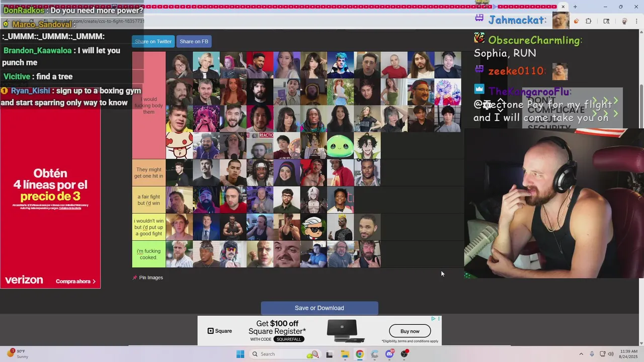Open the Chrome profile avatar

point(624,21)
